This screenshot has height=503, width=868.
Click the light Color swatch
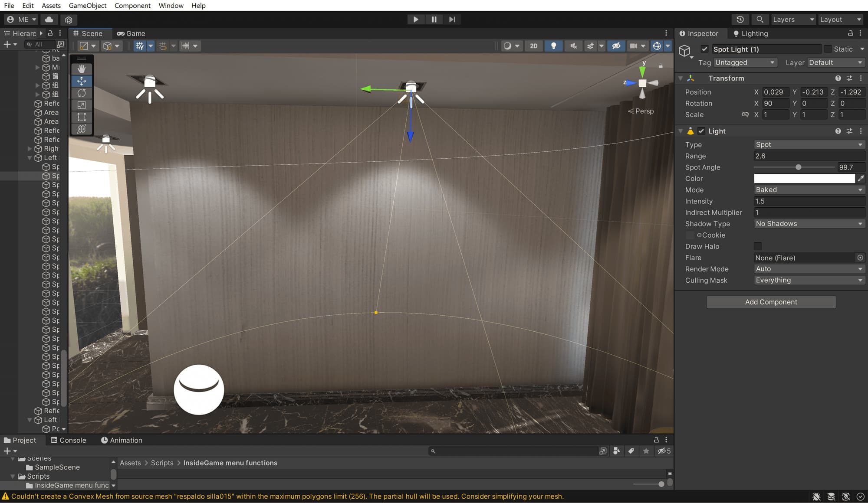click(804, 178)
